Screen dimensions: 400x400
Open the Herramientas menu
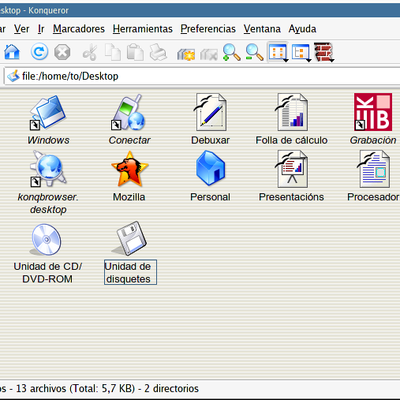[x=143, y=29]
